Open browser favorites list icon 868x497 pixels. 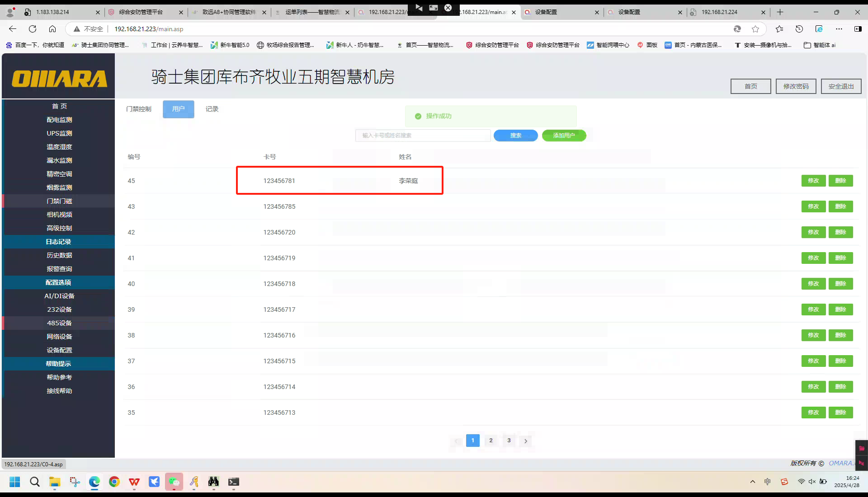[x=779, y=29]
